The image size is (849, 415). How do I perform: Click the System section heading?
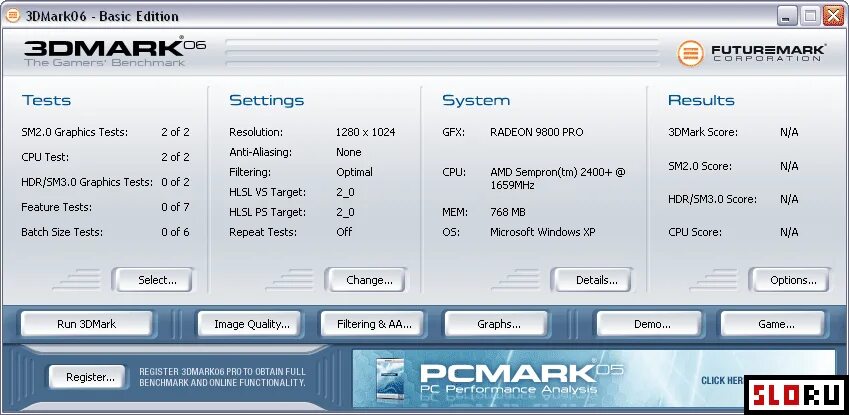pyautogui.click(x=476, y=100)
